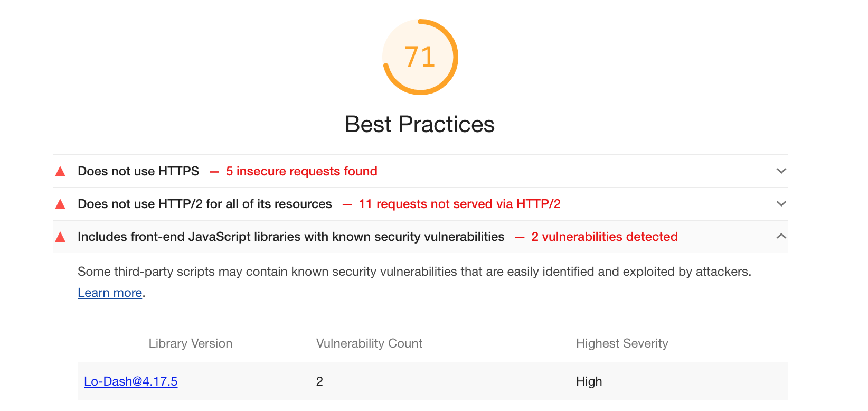This screenshot has width=868, height=411.
Task: Click the warning triangle next to HTTP/2 audit
Action: coord(60,203)
